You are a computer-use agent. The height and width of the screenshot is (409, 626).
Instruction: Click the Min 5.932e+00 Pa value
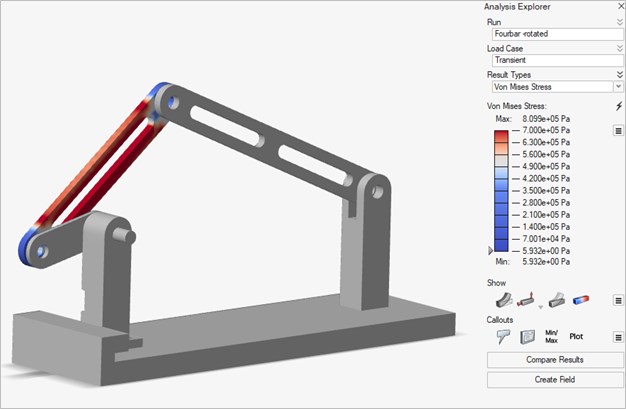[546, 262]
